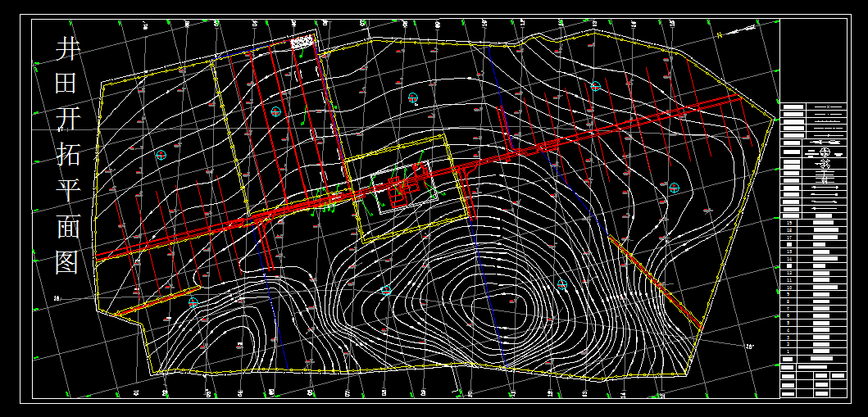Click the white hatched rectangle on the top boundary
The image size is (868, 417).
(x=302, y=42)
